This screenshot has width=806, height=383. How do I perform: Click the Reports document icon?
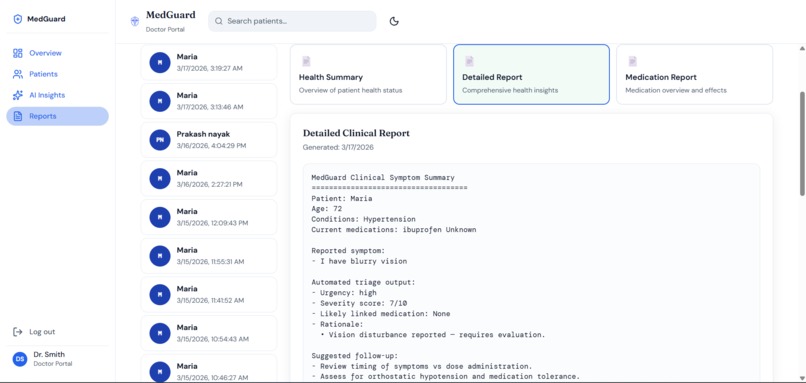18,116
